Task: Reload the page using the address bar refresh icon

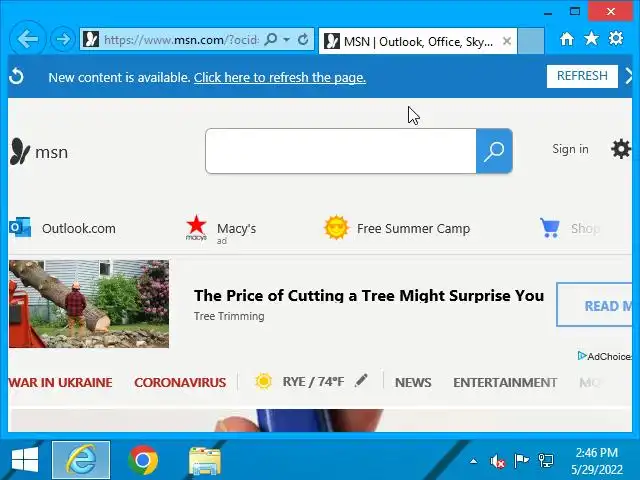Action: pos(303,39)
